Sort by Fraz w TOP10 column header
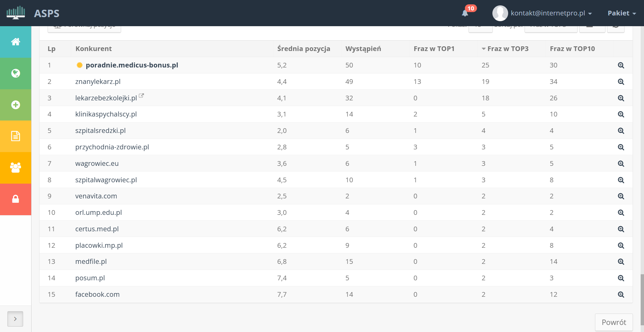Image resolution: width=644 pixels, height=332 pixels. 572,49
